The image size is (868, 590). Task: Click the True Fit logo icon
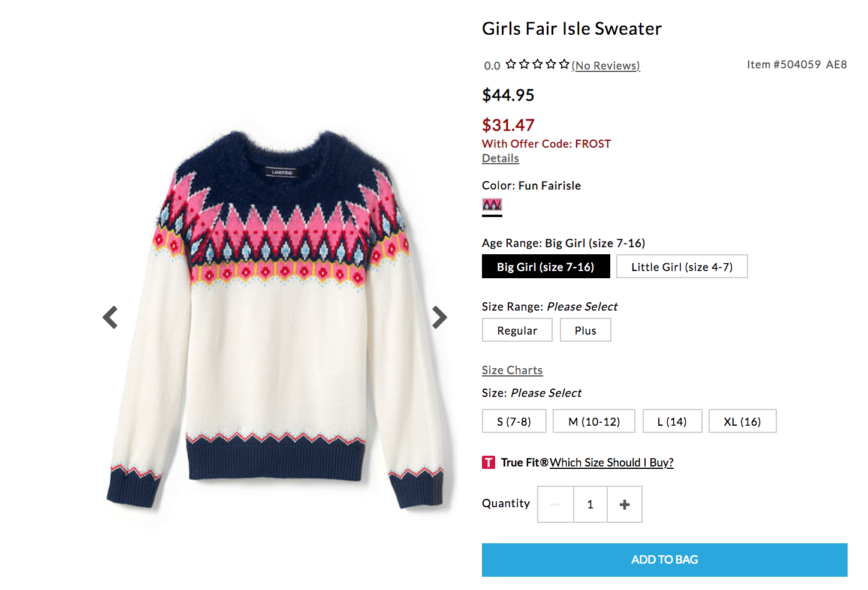489,462
